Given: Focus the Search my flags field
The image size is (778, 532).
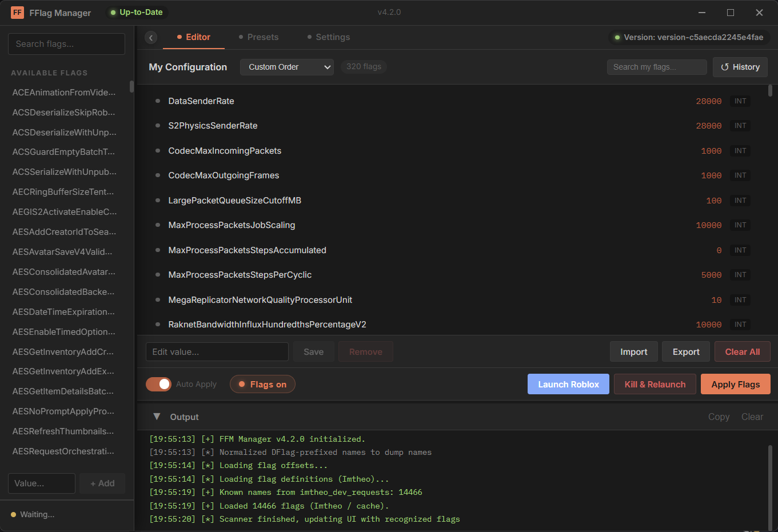Looking at the screenshot, I should [657, 67].
